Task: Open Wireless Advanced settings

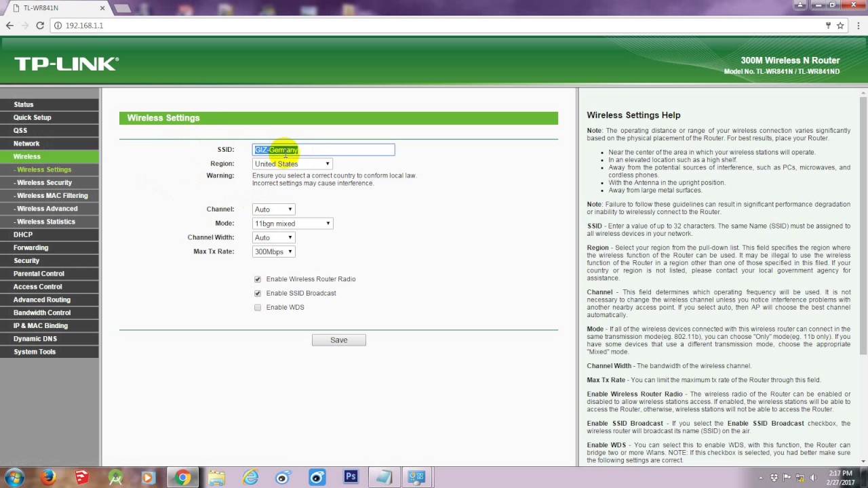Action: click(x=50, y=209)
